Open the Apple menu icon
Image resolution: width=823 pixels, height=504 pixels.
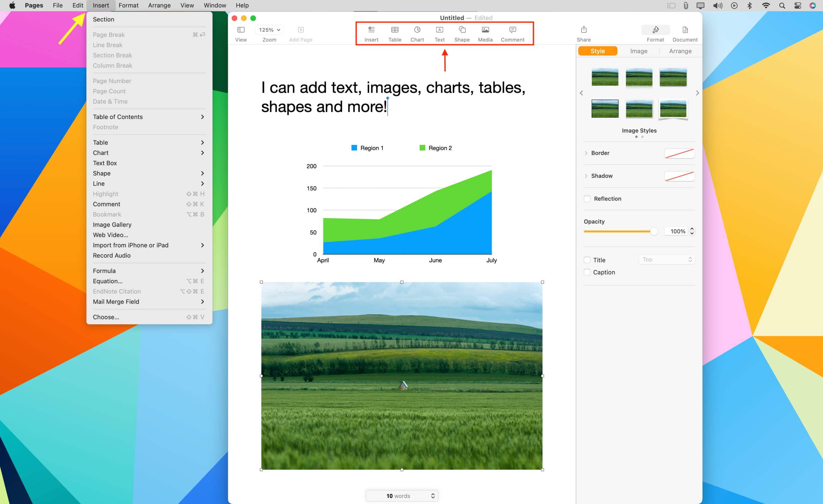coord(12,5)
